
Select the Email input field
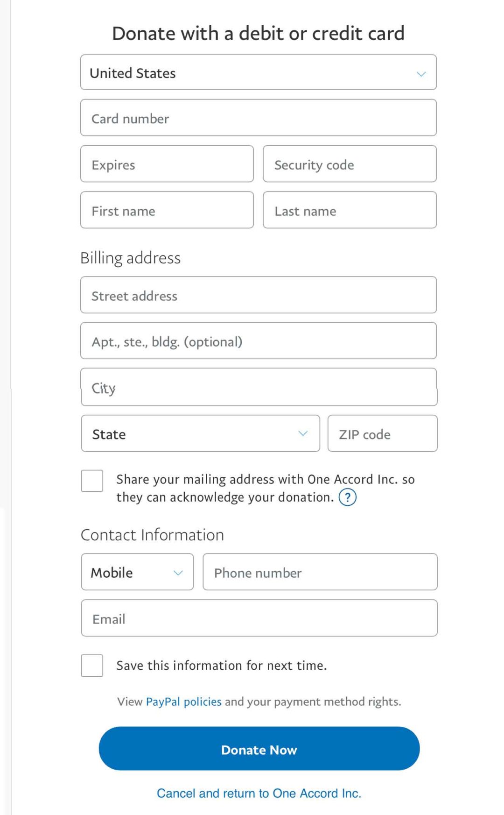click(x=259, y=618)
